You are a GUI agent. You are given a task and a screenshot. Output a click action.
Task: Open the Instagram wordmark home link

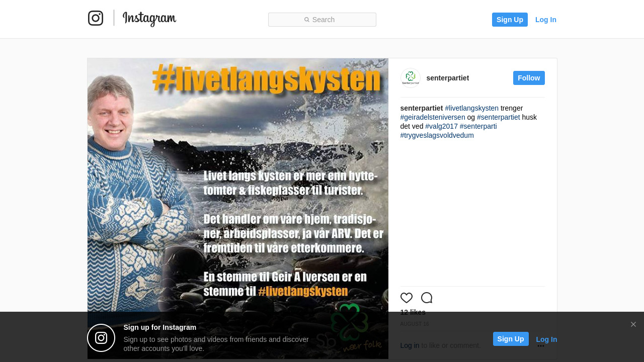(149, 19)
